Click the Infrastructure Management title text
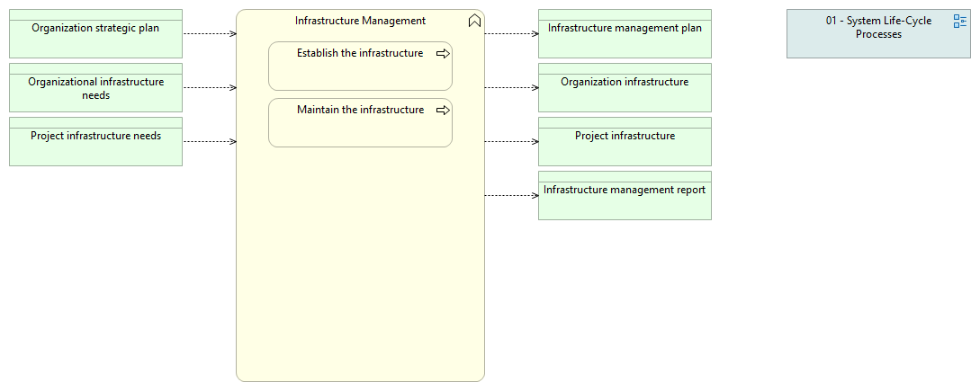 pyautogui.click(x=360, y=21)
